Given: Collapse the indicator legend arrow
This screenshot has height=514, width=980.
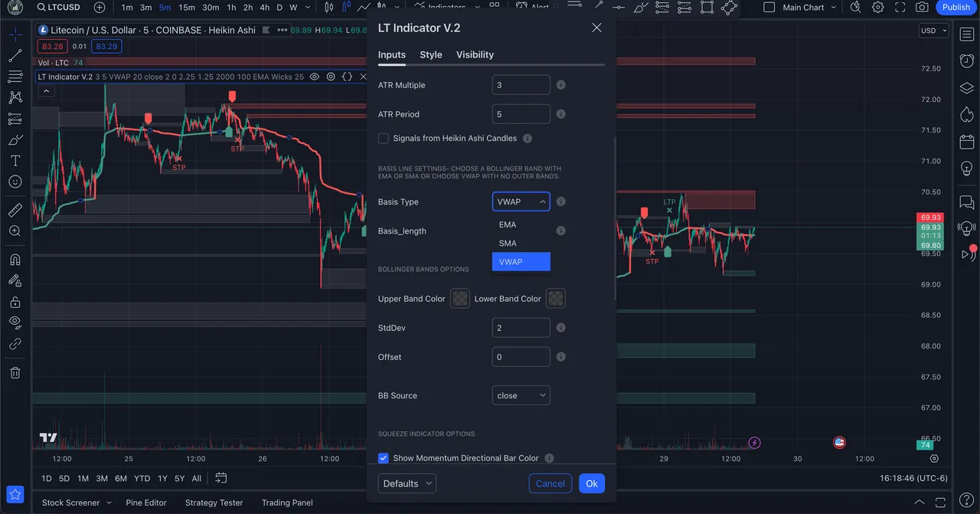Looking at the screenshot, I should click(x=46, y=91).
